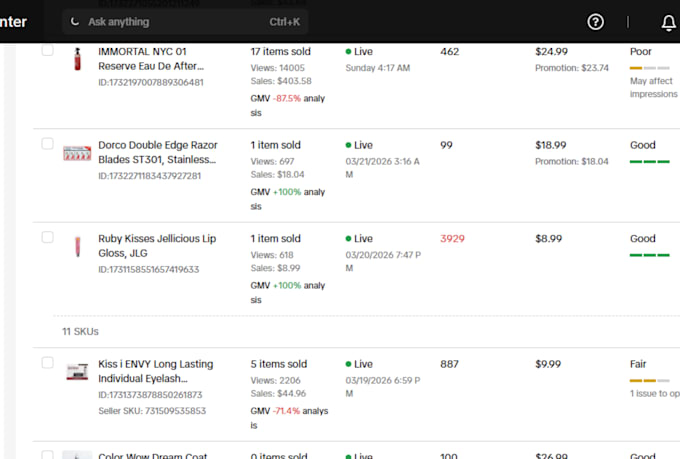
Task: Click the 1 issue to optimize text
Action: click(654, 393)
